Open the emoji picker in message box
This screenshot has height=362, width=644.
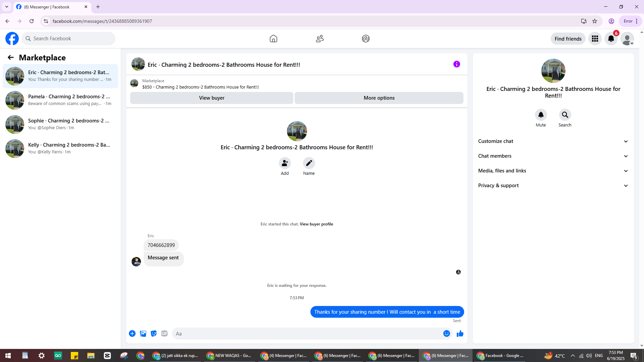[447, 333]
